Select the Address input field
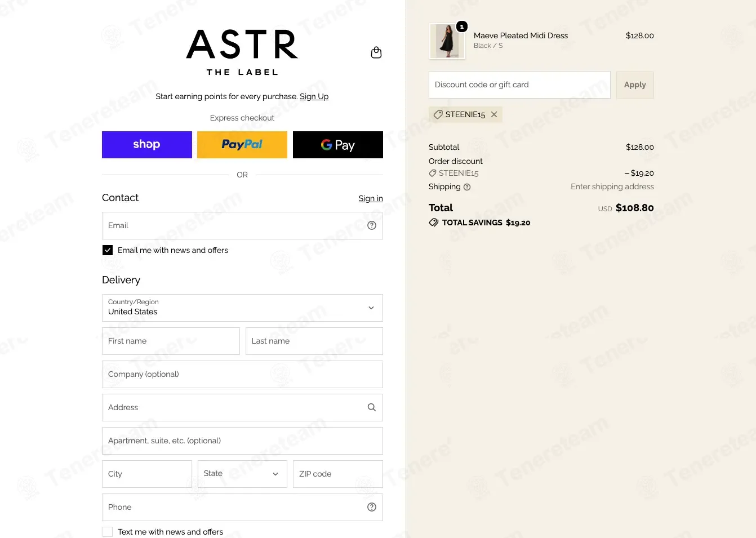The height and width of the screenshot is (538, 756). coord(242,407)
